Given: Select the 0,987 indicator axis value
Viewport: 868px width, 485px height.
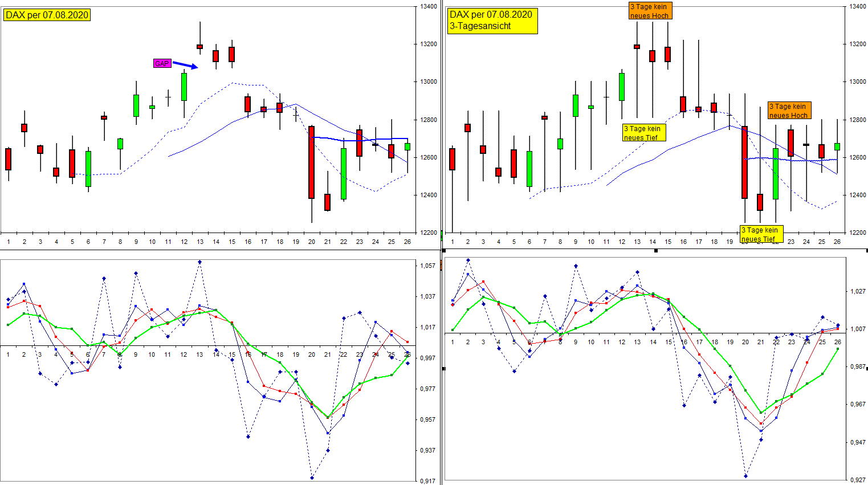Looking at the screenshot, I should click(x=858, y=367).
